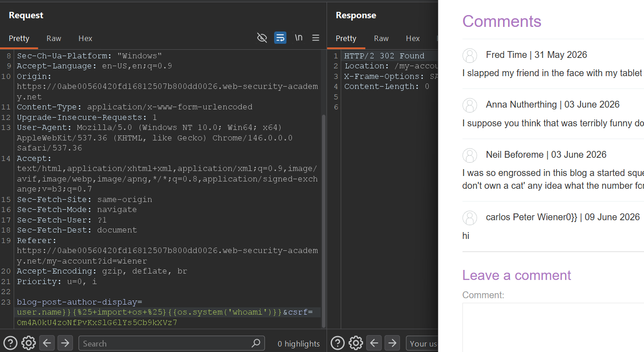Open the Response search settings gear icon
The height and width of the screenshot is (352, 644).
356,343
